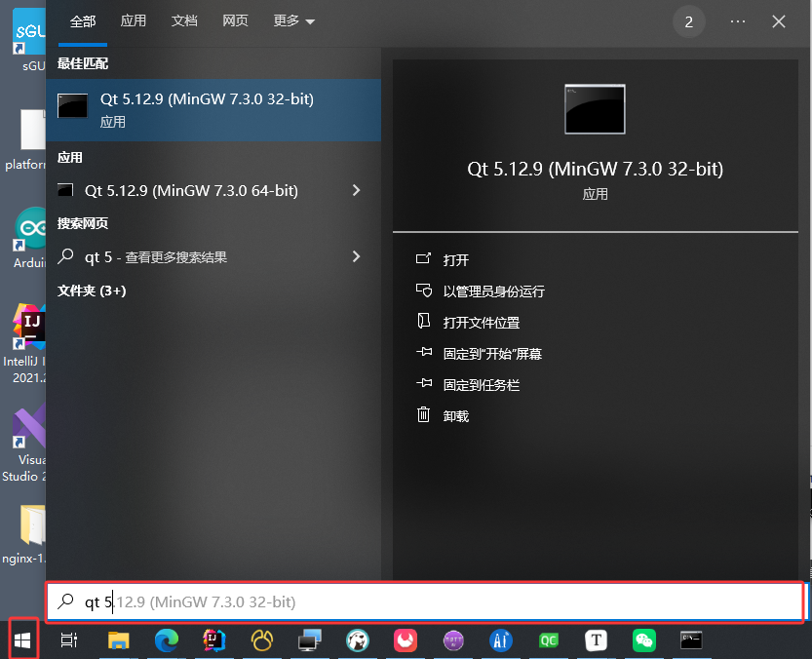Open WeChat from the taskbar
The image size is (812, 659).
[643, 640]
